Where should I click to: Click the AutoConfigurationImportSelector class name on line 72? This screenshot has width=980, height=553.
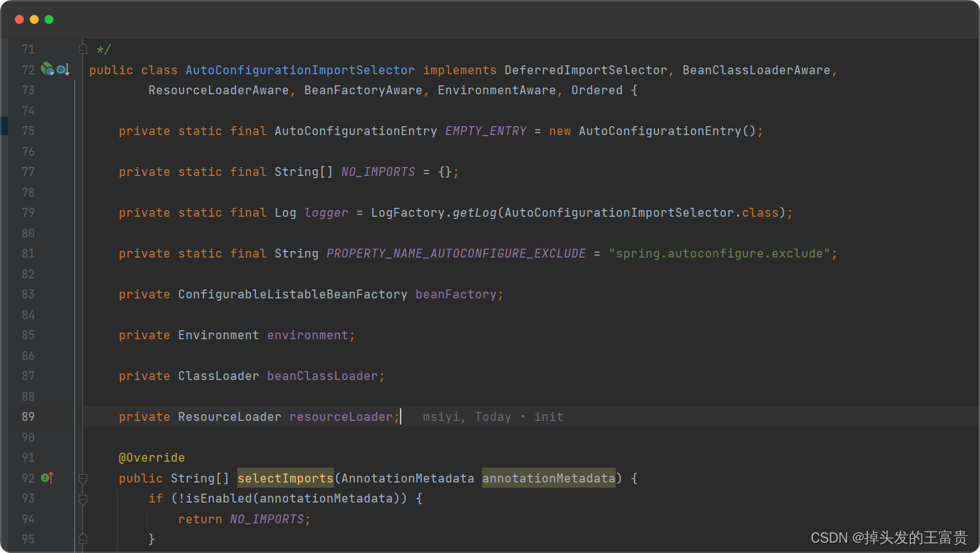point(300,70)
